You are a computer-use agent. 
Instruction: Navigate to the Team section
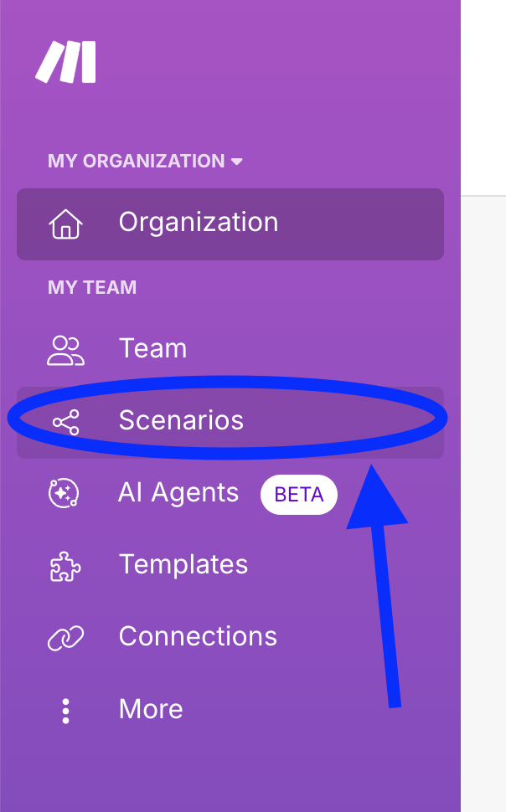tap(152, 348)
